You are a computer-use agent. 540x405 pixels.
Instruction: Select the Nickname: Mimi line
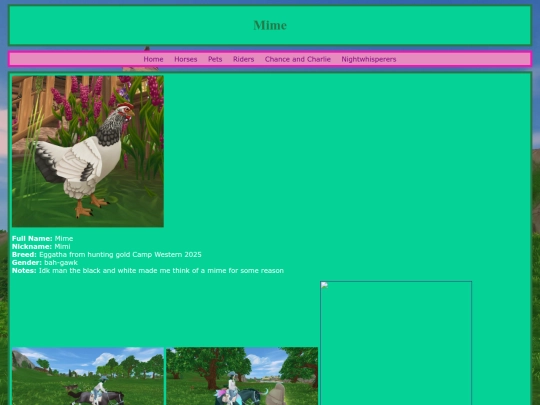41,247
